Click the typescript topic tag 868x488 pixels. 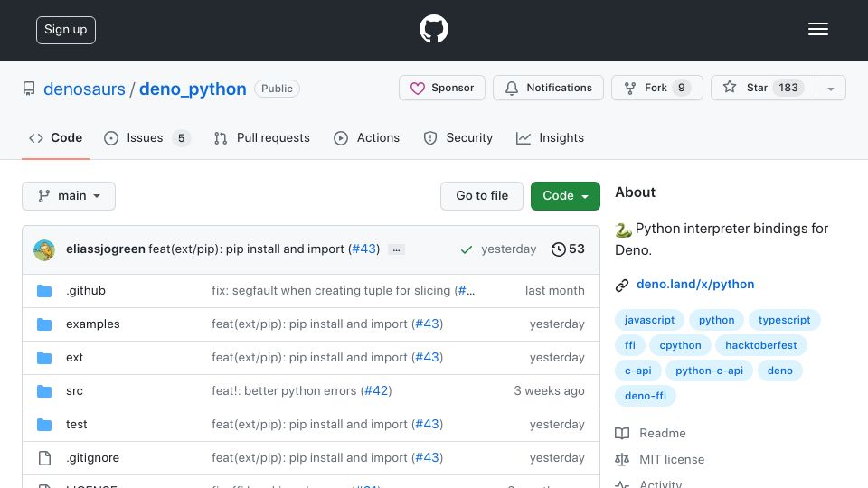[784, 320]
